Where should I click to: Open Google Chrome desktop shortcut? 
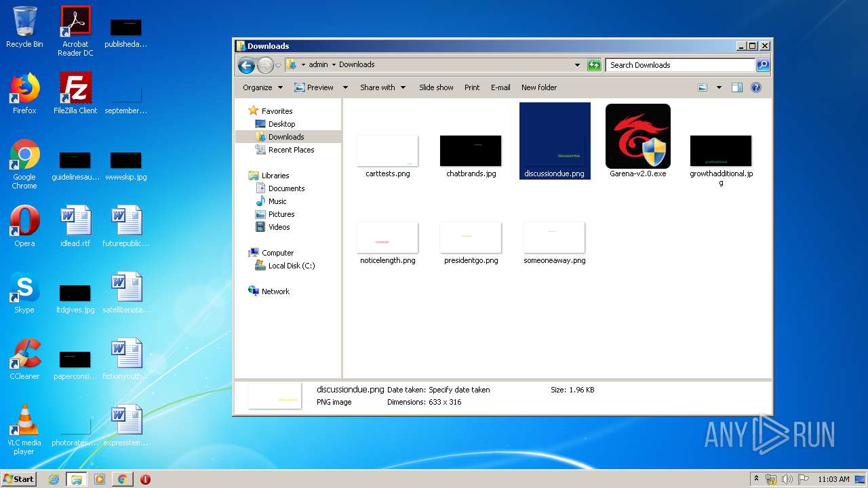[x=24, y=164]
